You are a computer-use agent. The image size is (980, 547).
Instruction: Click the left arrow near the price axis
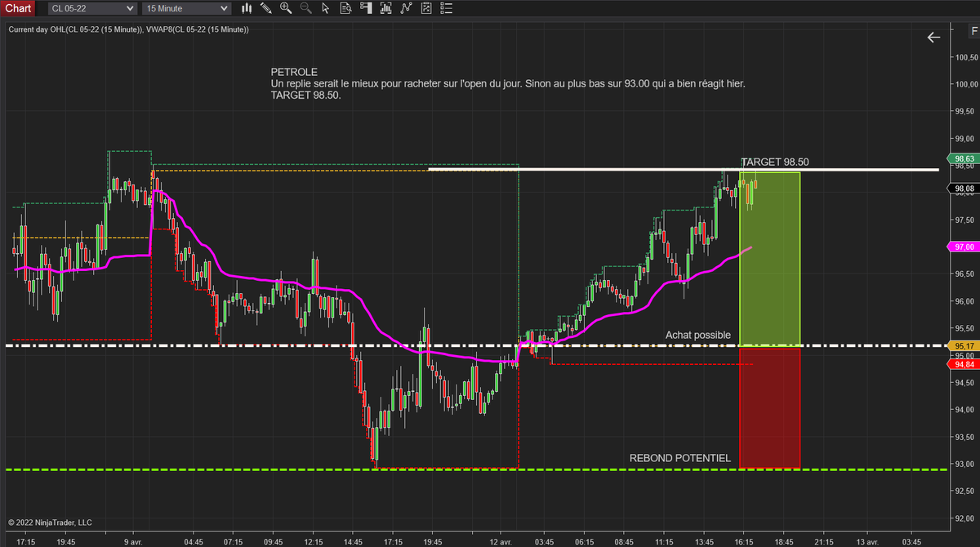point(934,37)
